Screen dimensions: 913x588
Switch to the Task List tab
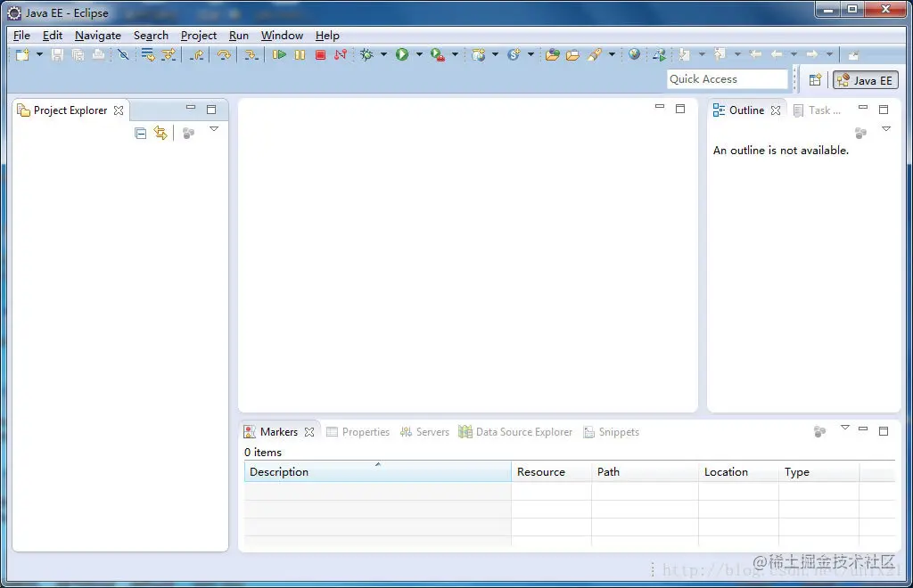(818, 110)
